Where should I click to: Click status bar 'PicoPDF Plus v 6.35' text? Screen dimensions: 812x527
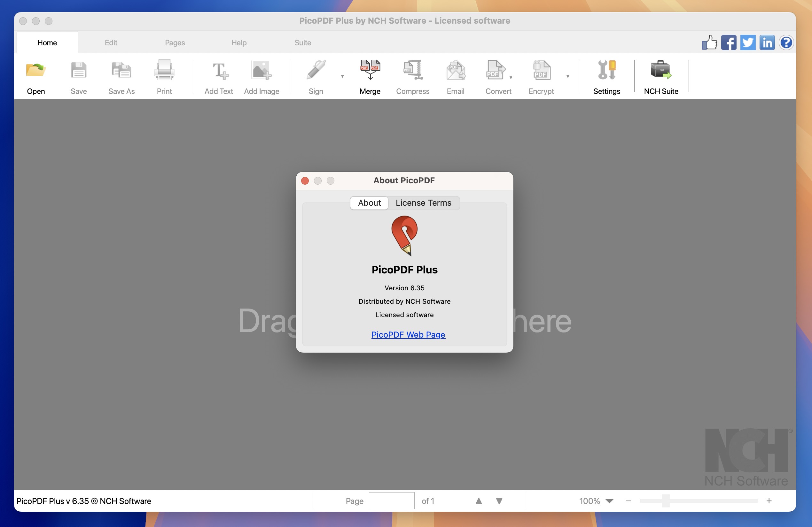coord(84,501)
